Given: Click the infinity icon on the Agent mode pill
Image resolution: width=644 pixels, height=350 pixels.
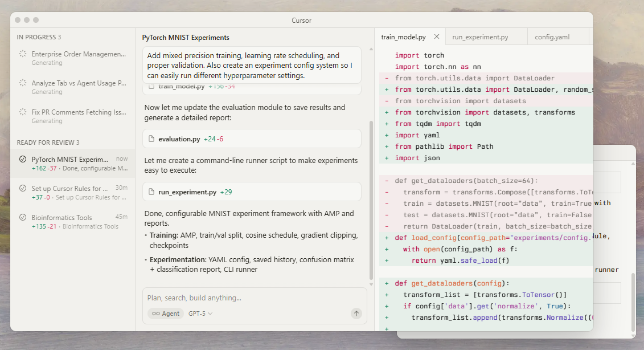Looking at the screenshot, I should pos(156,314).
